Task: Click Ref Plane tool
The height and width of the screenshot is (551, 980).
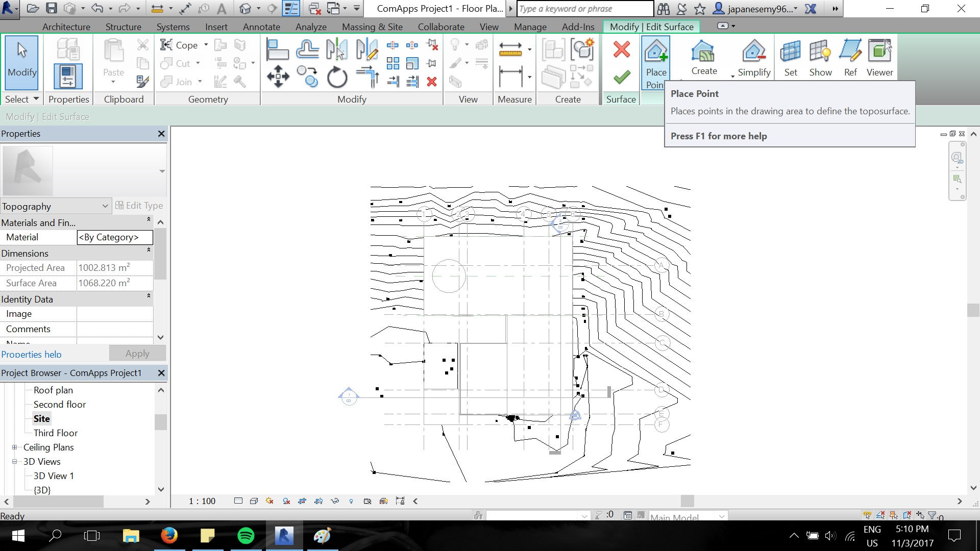Action: point(850,59)
